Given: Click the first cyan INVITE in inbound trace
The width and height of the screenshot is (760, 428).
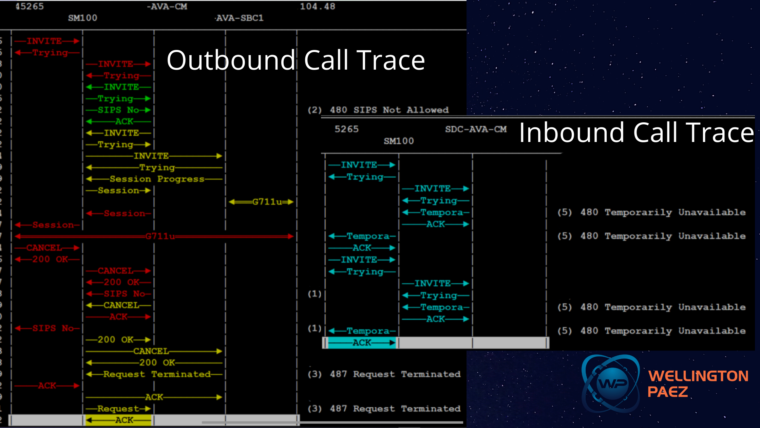Looking at the screenshot, I should coord(362,165).
